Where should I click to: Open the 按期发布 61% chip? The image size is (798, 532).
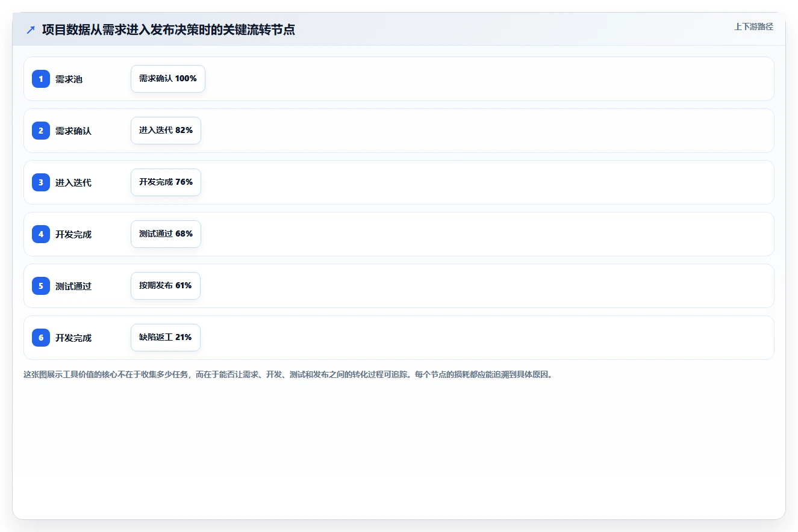[x=166, y=286]
